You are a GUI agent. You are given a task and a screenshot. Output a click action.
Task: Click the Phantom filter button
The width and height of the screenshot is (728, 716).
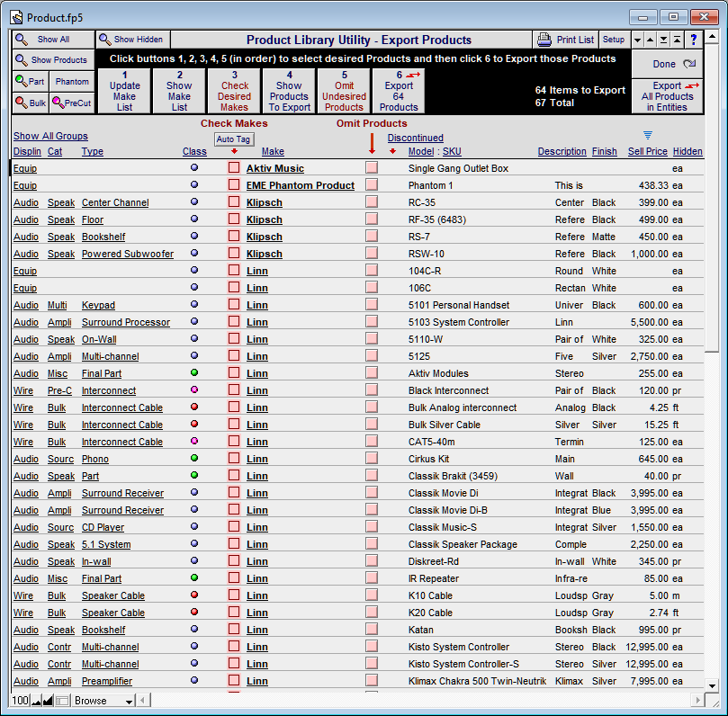point(72,82)
